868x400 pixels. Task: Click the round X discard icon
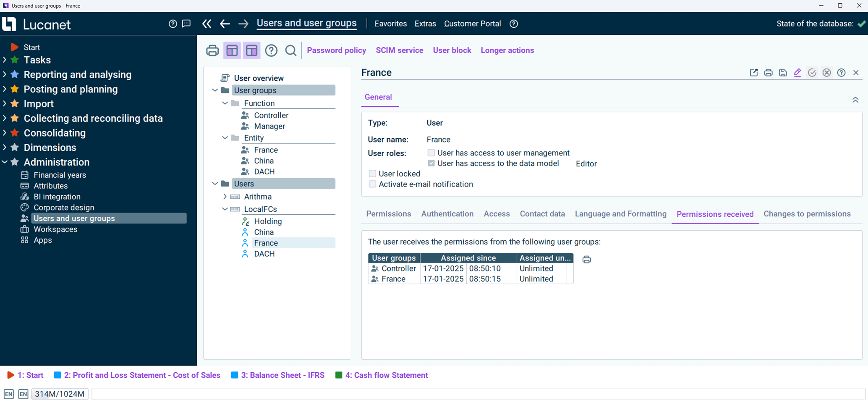coord(827,73)
